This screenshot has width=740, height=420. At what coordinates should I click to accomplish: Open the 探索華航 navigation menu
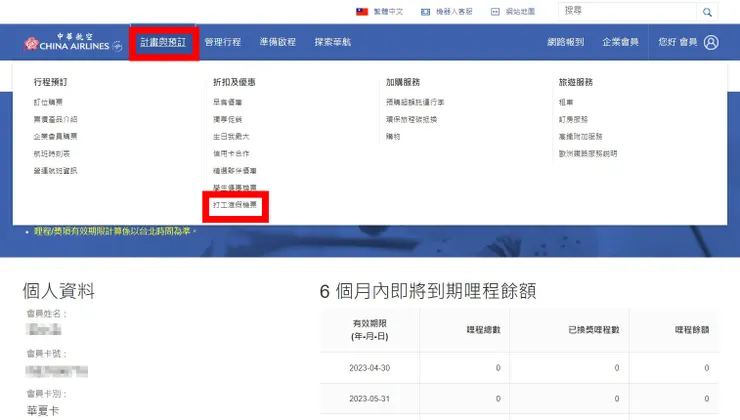333,42
